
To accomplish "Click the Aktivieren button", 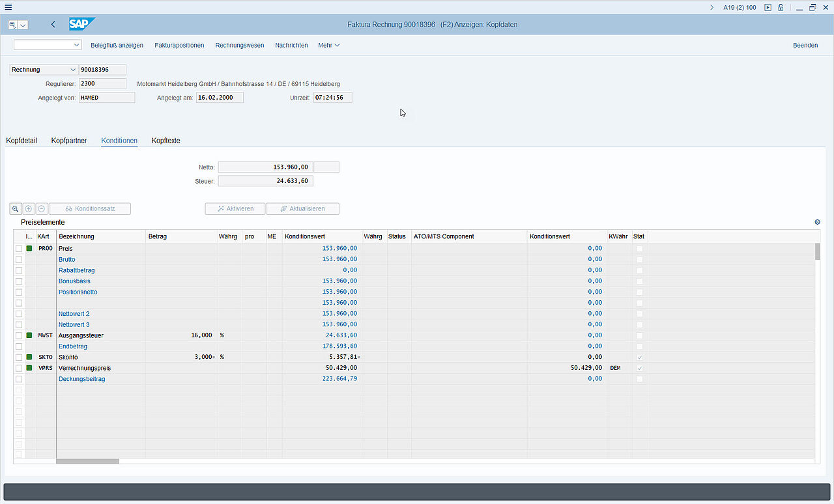I will (235, 209).
